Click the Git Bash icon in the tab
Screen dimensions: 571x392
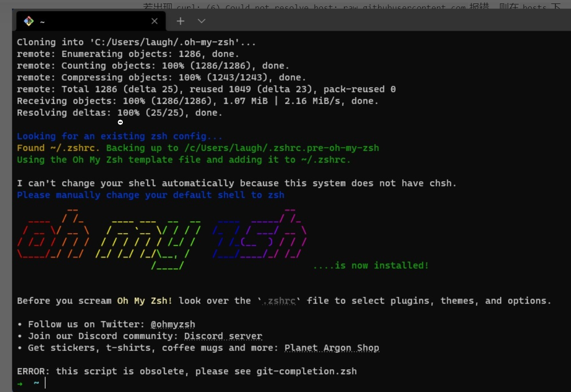[29, 21]
